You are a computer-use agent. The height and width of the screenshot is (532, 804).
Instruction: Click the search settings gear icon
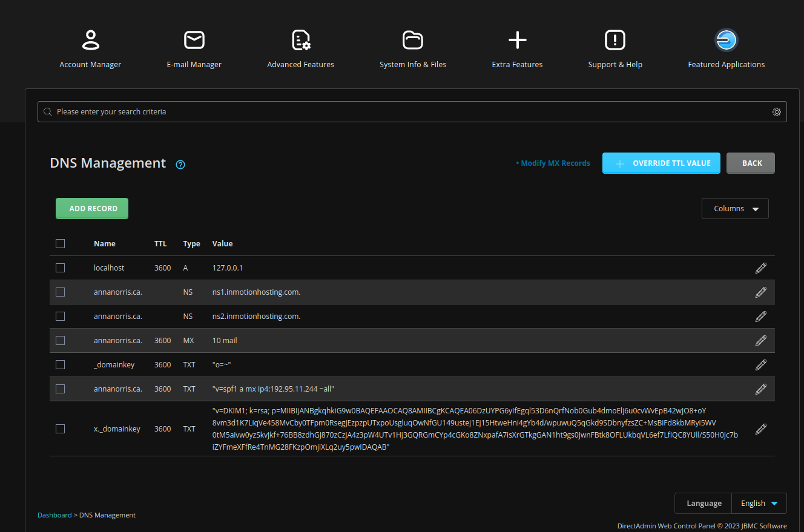(776, 112)
